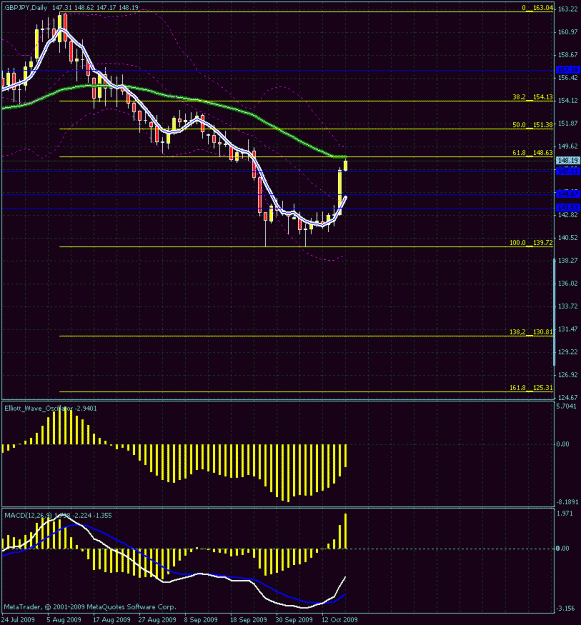This screenshot has width=581, height=625.
Task: Select the Fibonacci 0 level label 163.04
Action: [x=538, y=8]
